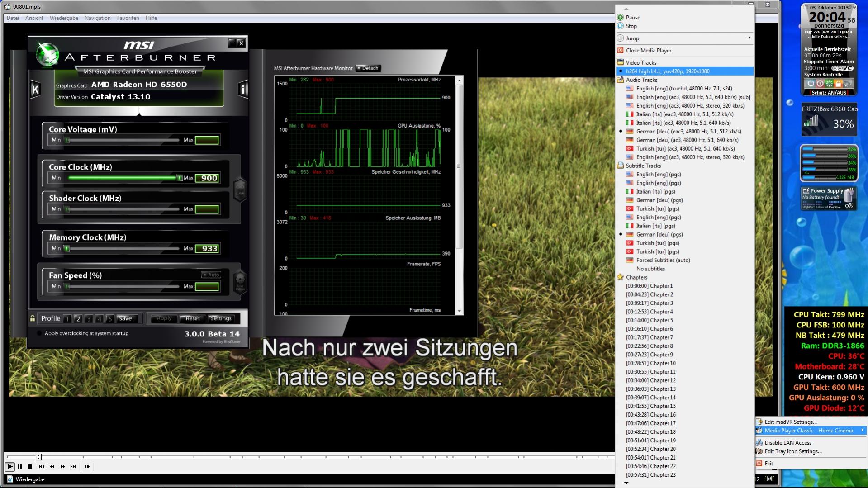Click the blue power icon in System Kontrolle

(811, 84)
